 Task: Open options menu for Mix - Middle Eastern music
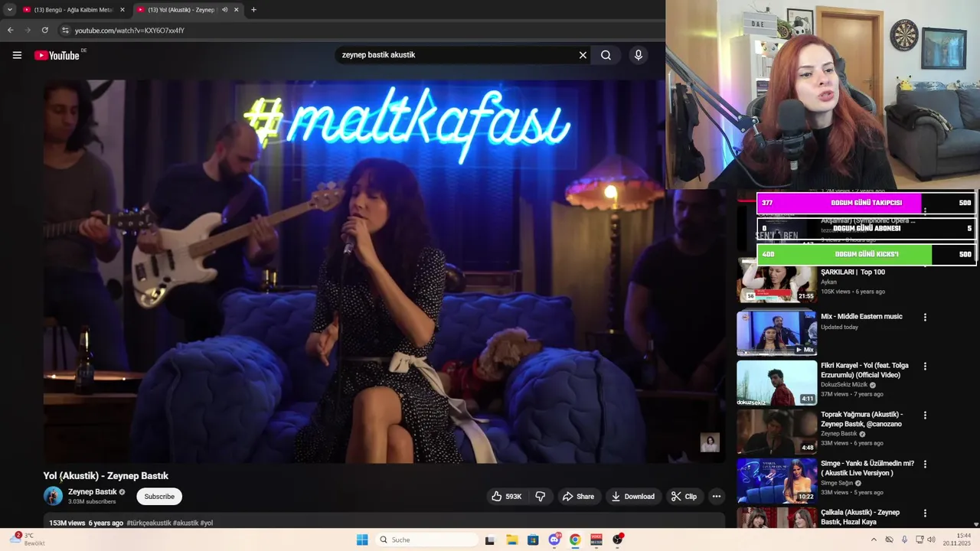[x=925, y=317]
